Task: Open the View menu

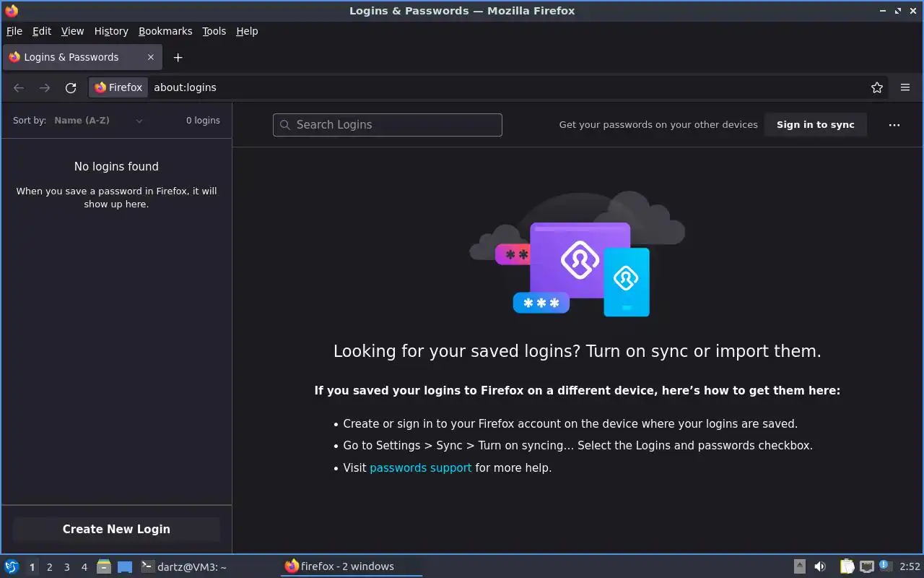Action: point(73,31)
